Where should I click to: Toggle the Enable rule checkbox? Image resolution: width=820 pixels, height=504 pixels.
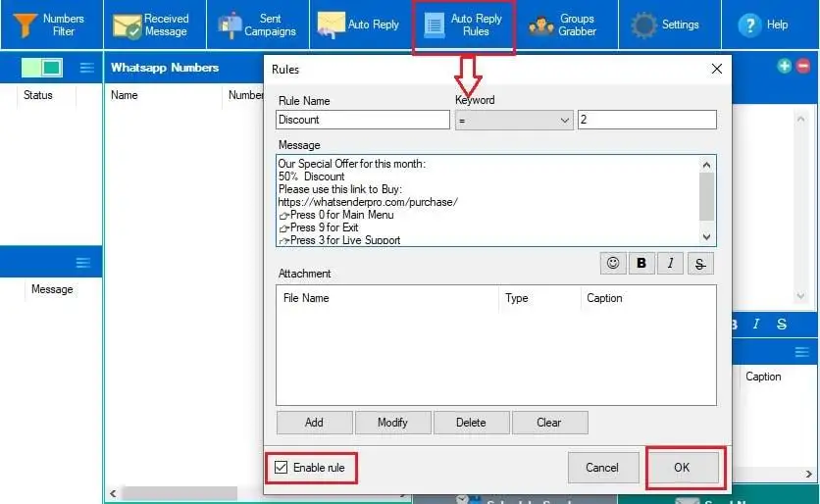[281, 467]
